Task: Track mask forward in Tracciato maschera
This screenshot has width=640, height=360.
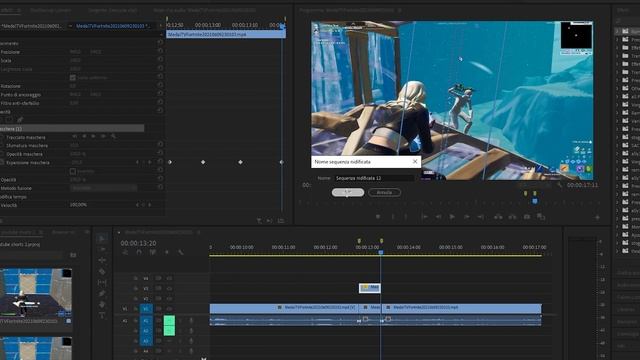Action: point(93,136)
